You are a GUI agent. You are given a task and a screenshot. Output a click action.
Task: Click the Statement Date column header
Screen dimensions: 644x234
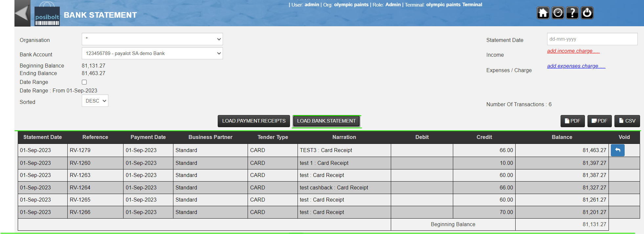click(43, 137)
